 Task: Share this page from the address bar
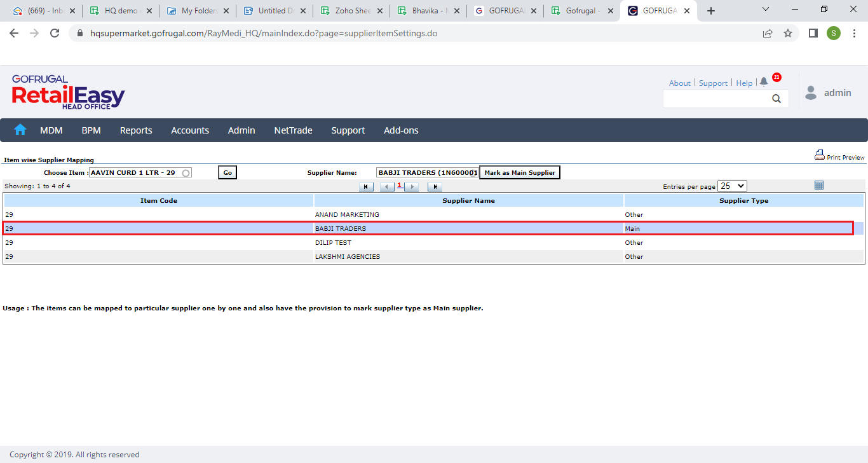coord(768,33)
